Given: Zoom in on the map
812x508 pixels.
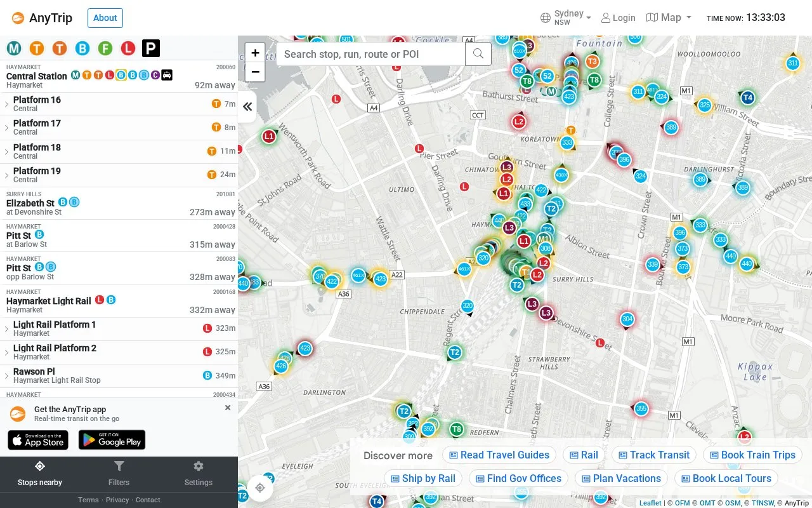Looking at the screenshot, I should click(255, 53).
